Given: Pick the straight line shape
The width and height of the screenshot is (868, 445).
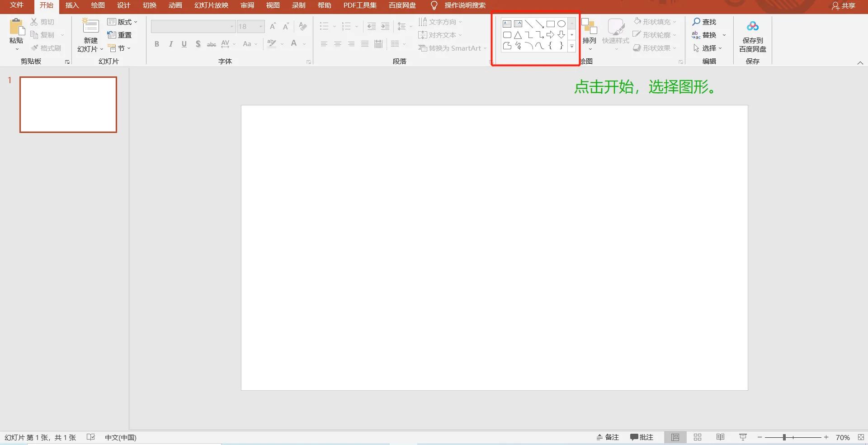Looking at the screenshot, I should click(x=529, y=24).
